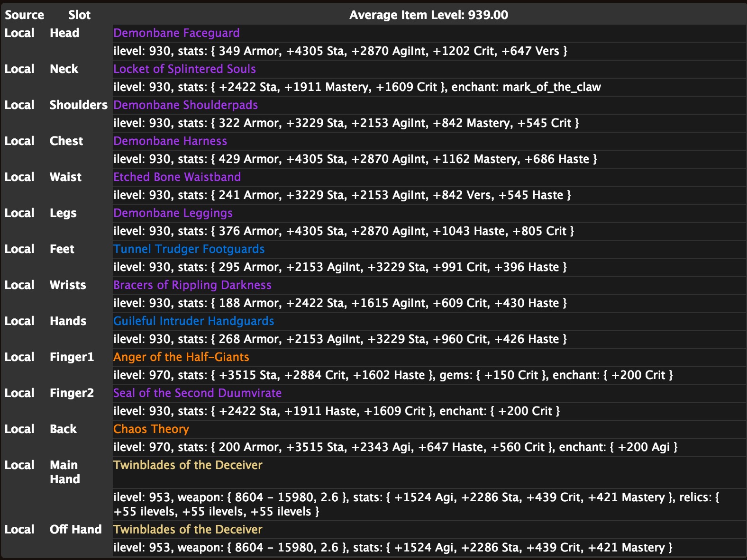The height and width of the screenshot is (560, 747).
Task: Click Main Hand Twinblades of the Deceiver link
Action: click(188, 465)
